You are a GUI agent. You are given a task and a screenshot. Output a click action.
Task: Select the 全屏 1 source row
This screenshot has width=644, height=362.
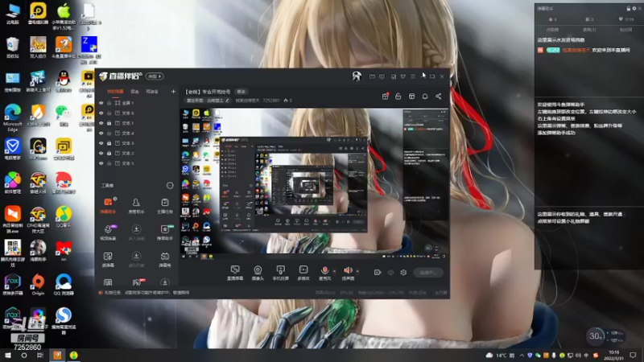138,103
